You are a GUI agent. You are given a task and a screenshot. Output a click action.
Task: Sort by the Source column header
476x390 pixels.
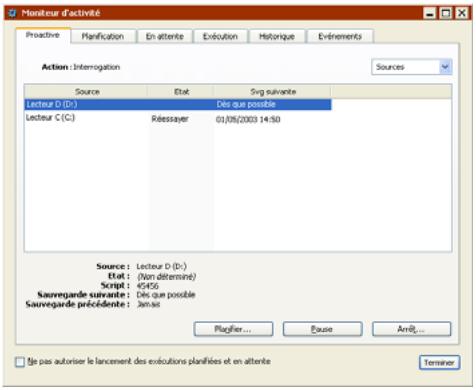point(87,92)
